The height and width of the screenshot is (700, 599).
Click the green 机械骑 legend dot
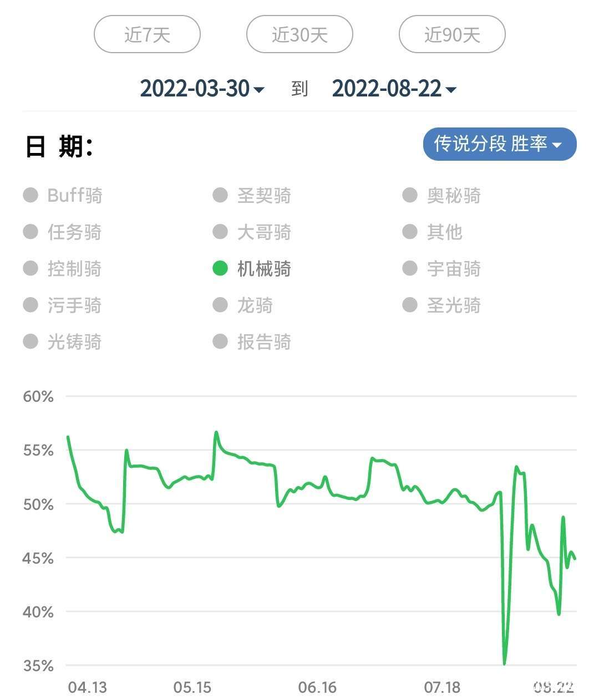point(220,268)
